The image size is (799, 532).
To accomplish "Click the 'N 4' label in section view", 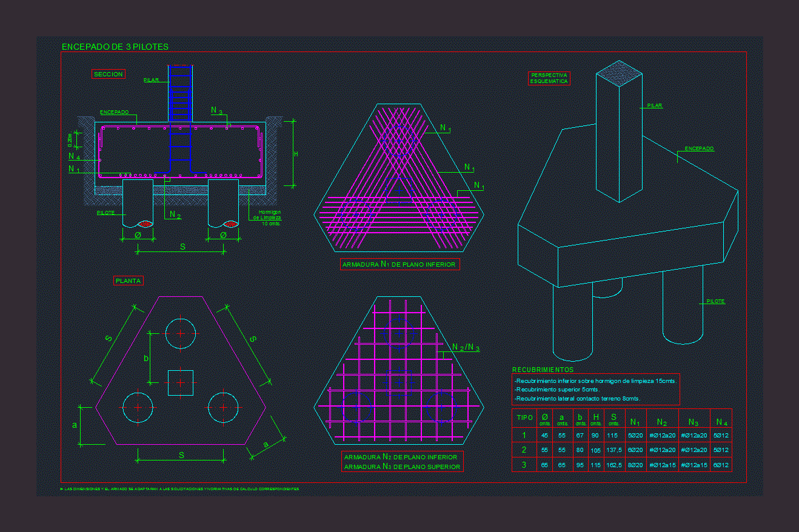I will [x=74, y=156].
